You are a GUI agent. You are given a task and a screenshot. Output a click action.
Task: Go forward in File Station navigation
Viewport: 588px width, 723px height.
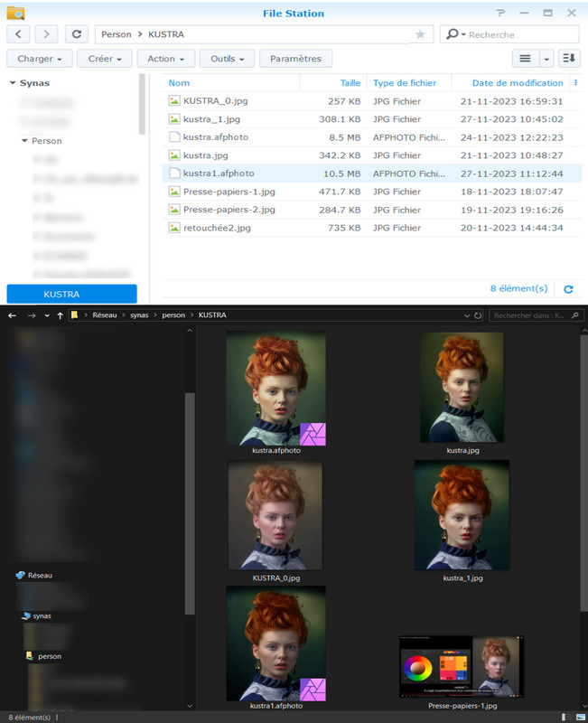[x=46, y=34]
